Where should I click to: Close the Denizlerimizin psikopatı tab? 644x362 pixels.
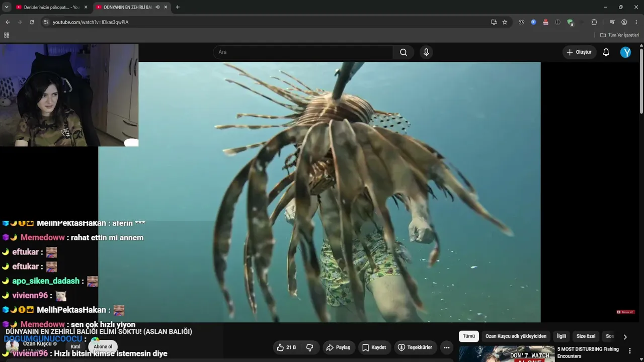pos(86,7)
